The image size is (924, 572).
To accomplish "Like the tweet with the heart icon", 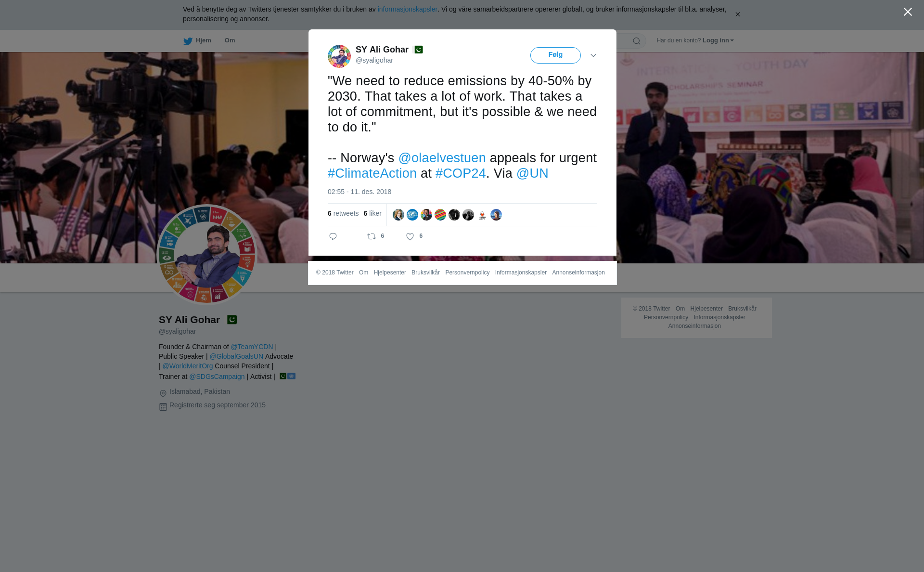I will 410,236.
